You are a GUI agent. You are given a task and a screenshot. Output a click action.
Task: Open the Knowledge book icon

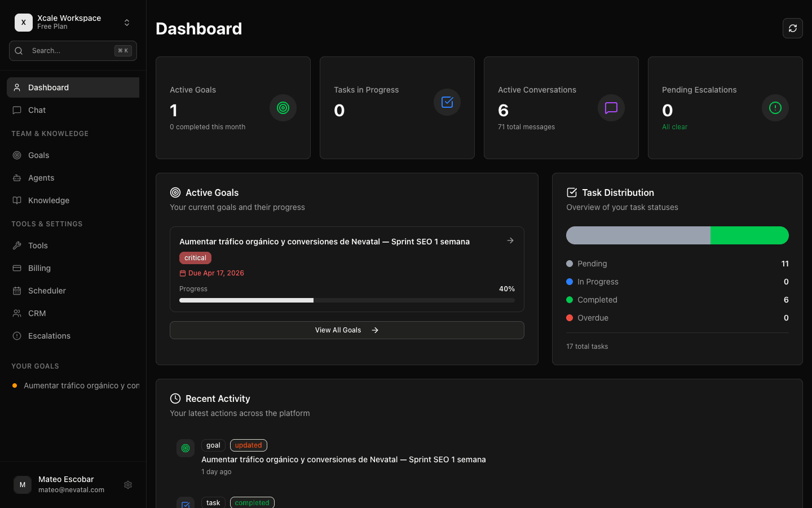tap(17, 200)
